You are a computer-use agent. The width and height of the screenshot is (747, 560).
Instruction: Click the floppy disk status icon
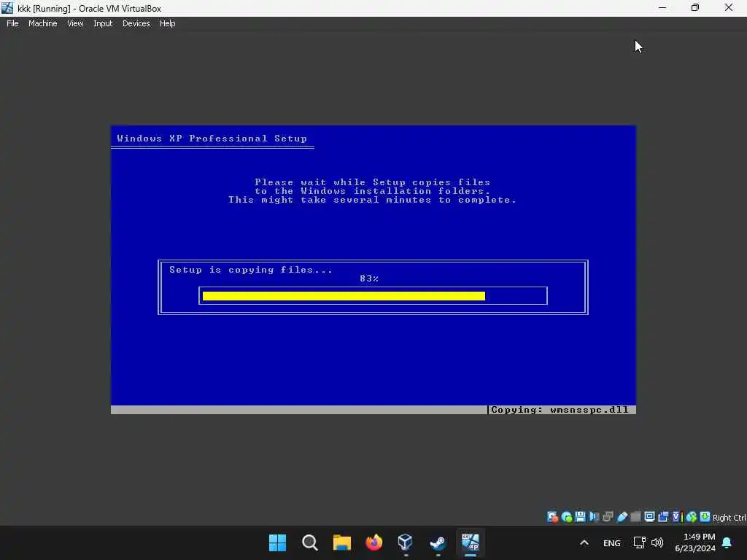coord(580,517)
